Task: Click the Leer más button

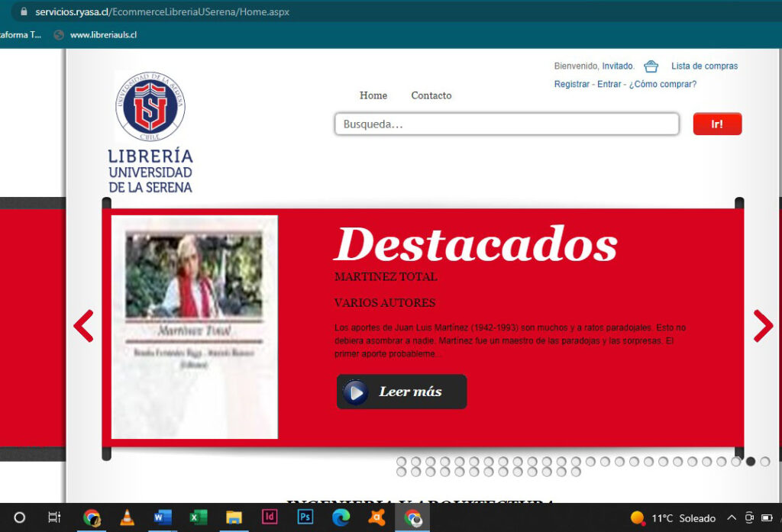Action: [401, 391]
